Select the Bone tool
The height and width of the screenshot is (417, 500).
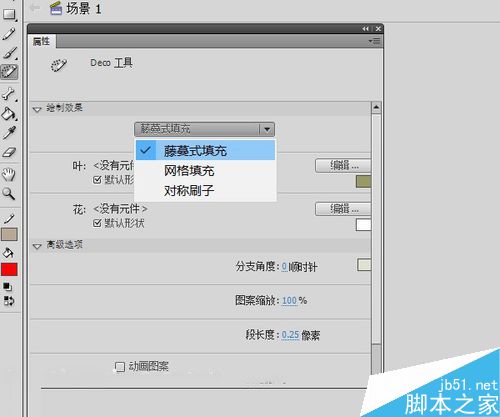pyautogui.click(x=8, y=94)
